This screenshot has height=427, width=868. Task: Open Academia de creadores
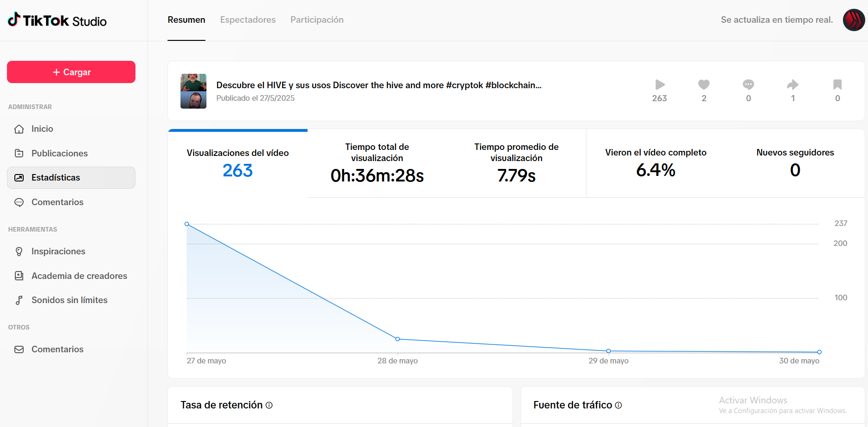click(71, 276)
